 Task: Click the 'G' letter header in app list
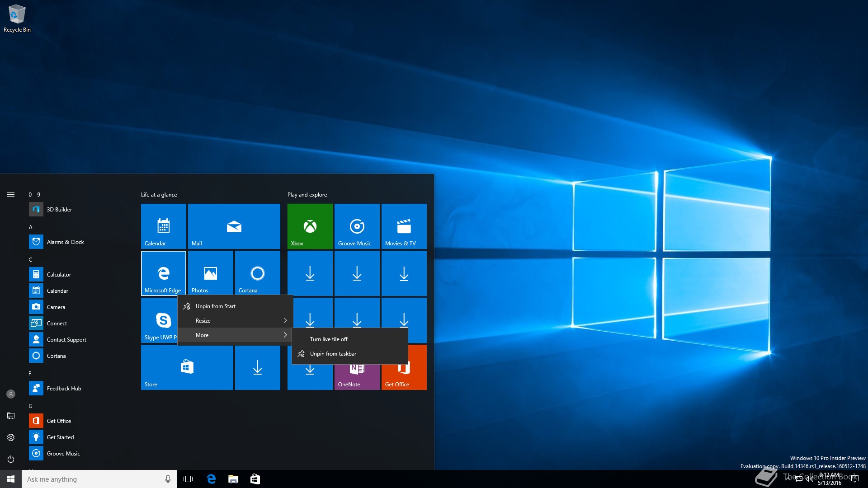pyautogui.click(x=31, y=406)
